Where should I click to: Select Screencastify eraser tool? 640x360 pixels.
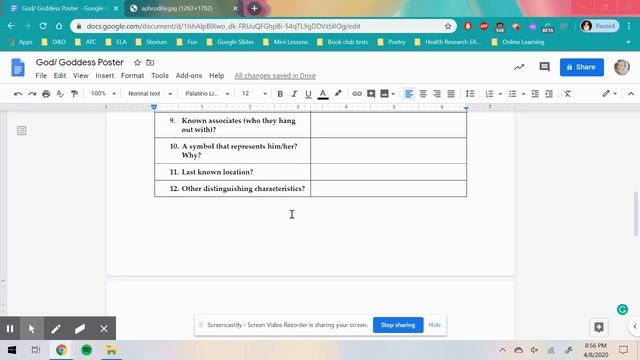pos(80,329)
